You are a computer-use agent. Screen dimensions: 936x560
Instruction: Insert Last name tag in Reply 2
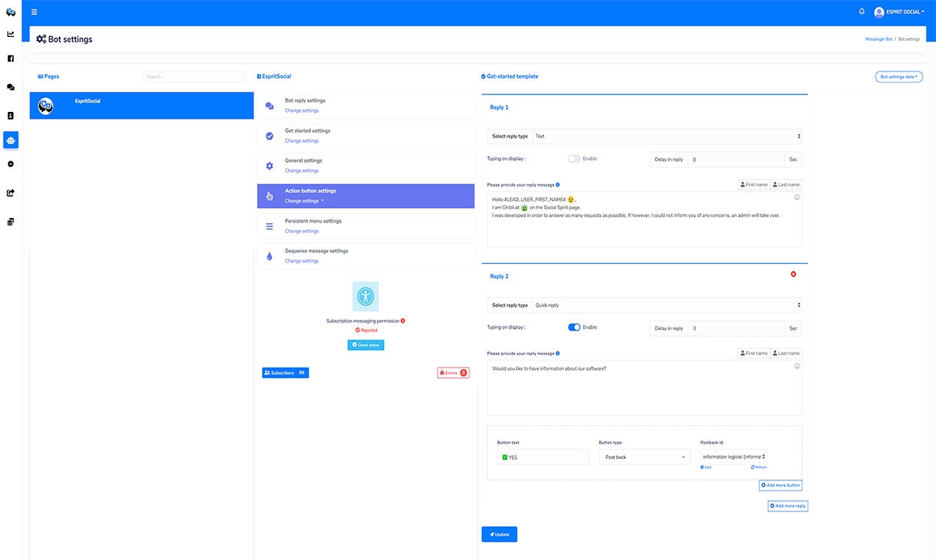click(x=786, y=353)
